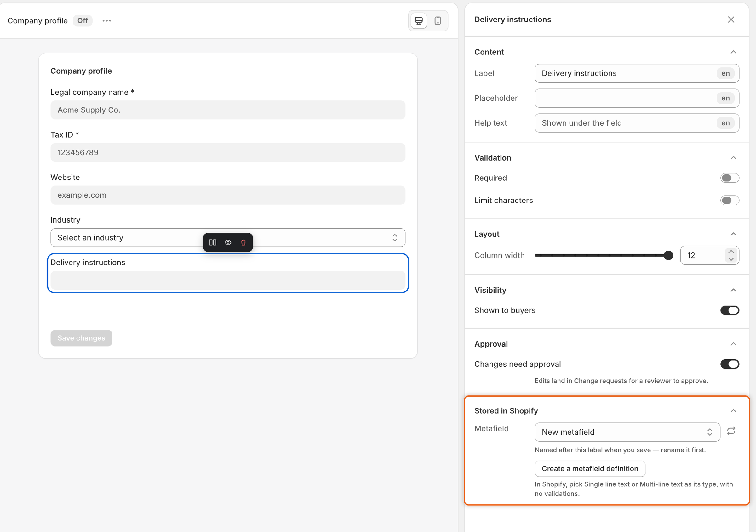Open the Select an industry dropdown
756x532 pixels.
(x=228, y=238)
